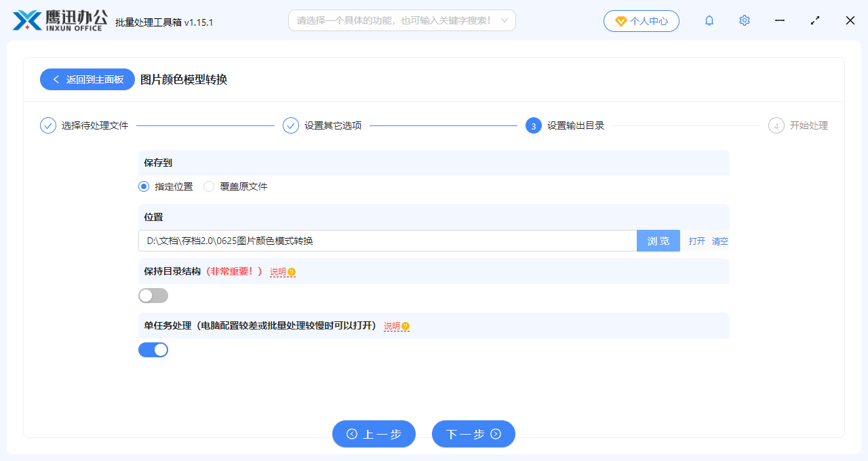Click the 位置 section label

point(153,217)
